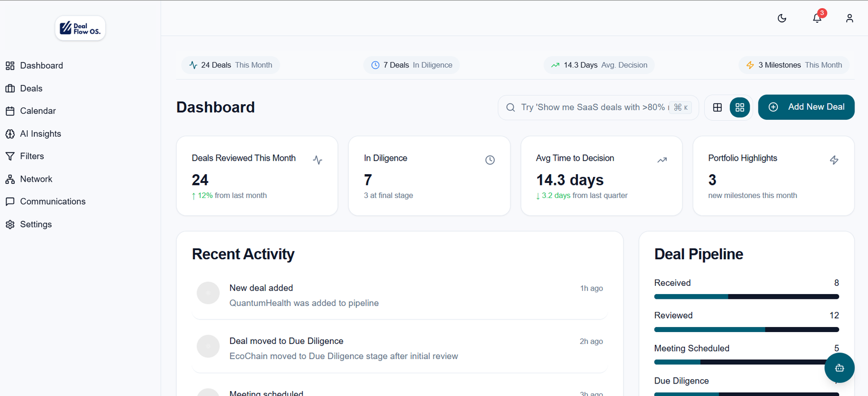Viewport: 868px width, 396px height.
Task: Click the Communications chat icon
Action: pos(10,202)
